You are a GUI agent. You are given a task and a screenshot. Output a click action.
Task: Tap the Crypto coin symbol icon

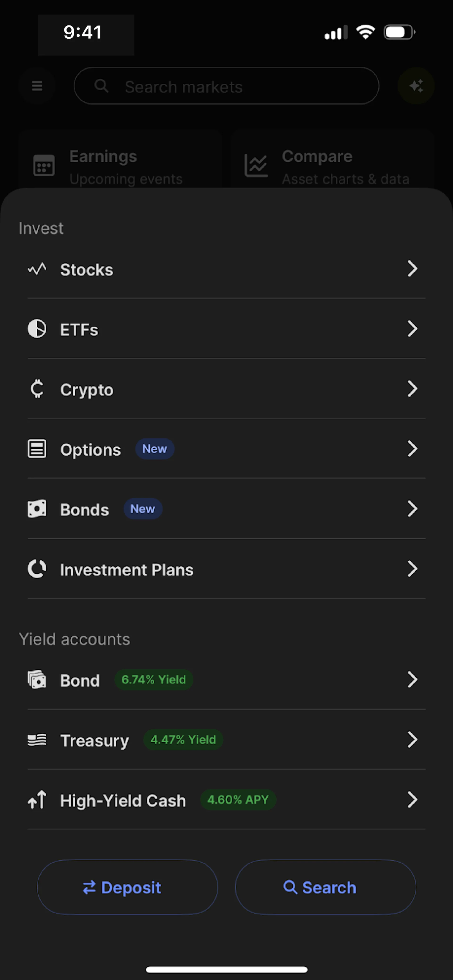[37, 389]
